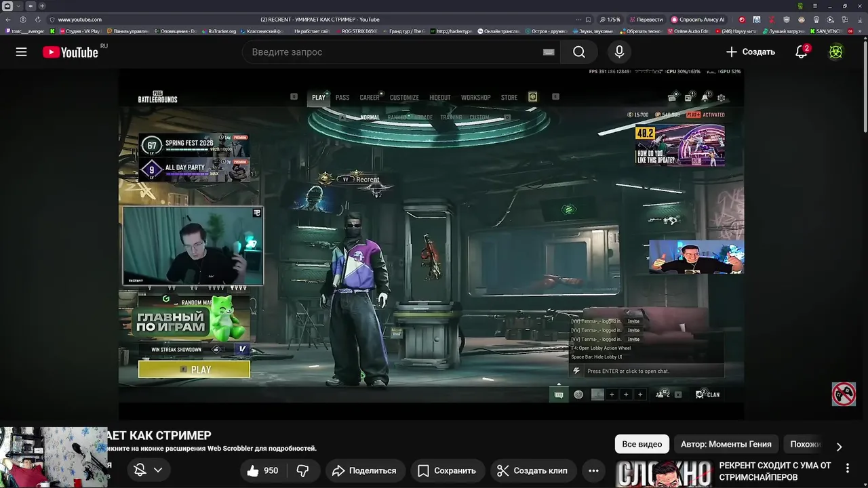Viewport: 868px width, 488px height.
Task: Click the Поделиться share button
Action: coord(365,470)
